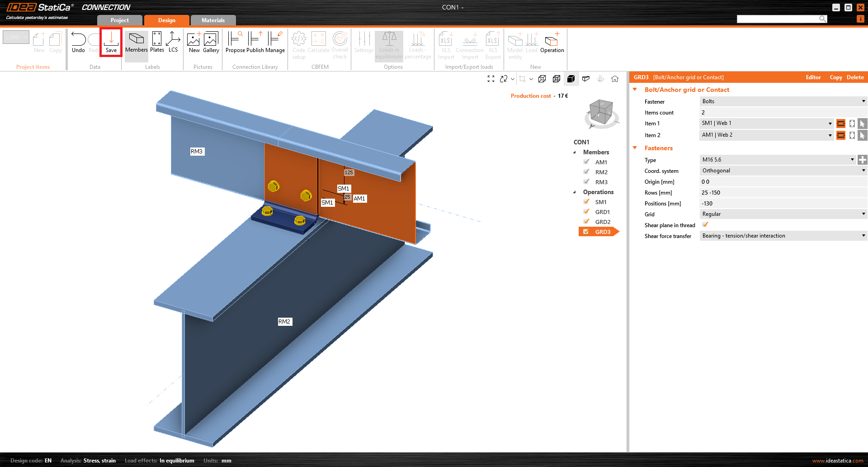Switch to the Materials tab
The image size is (868, 467).
tap(213, 20)
